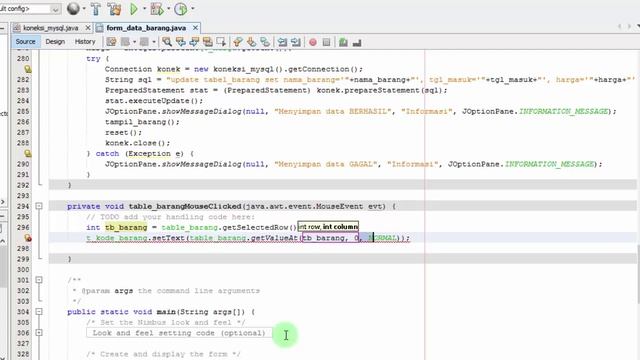This screenshot has width=640, height=360.
Task: Click the Forward navigation icon in the editor toolbar
Action: point(144,42)
